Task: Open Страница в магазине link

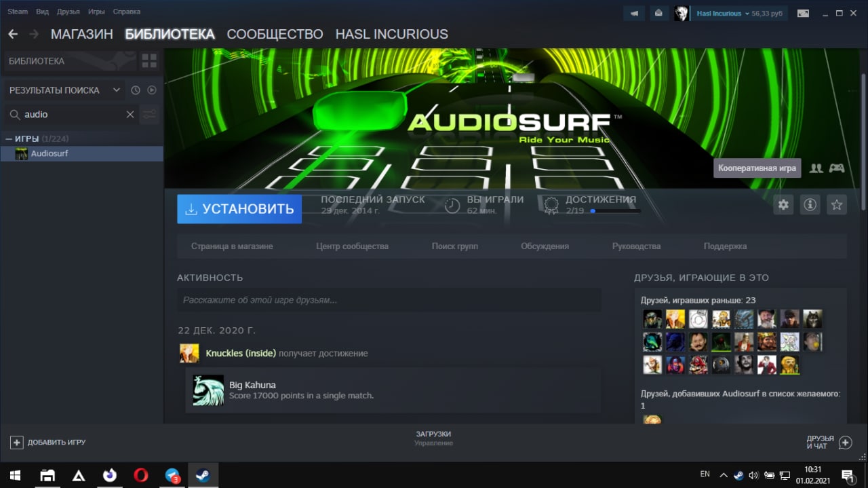Action: [x=232, y=246]
